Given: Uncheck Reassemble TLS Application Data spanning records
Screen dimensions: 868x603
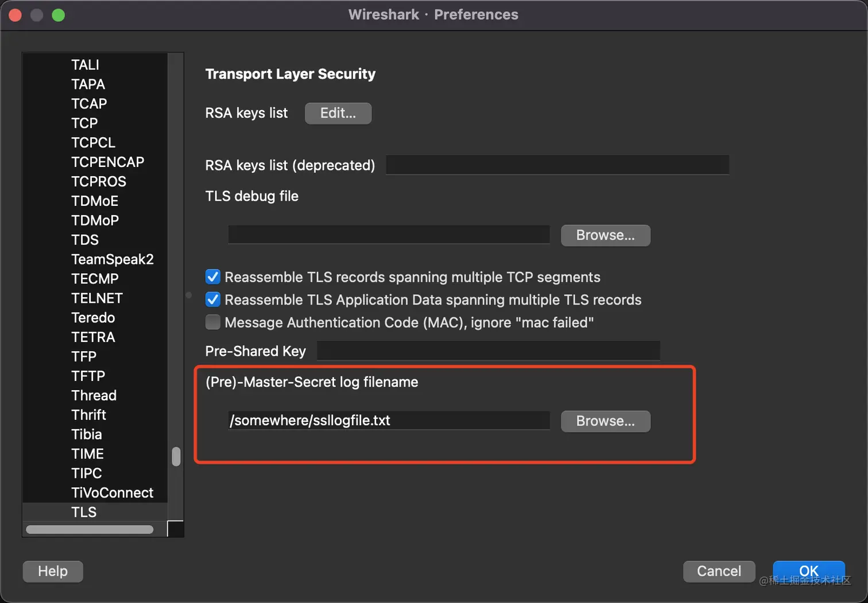Looking at the screenshot, I should point(213,299).
